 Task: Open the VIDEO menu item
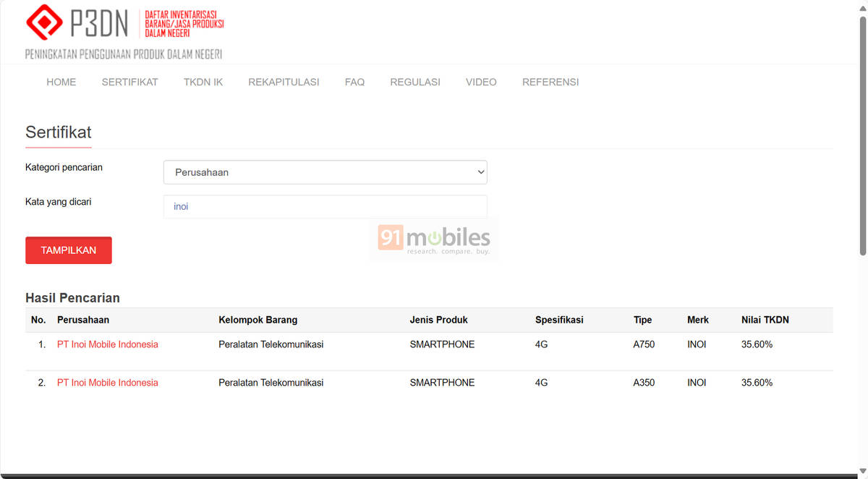click(x=481, y=82)
